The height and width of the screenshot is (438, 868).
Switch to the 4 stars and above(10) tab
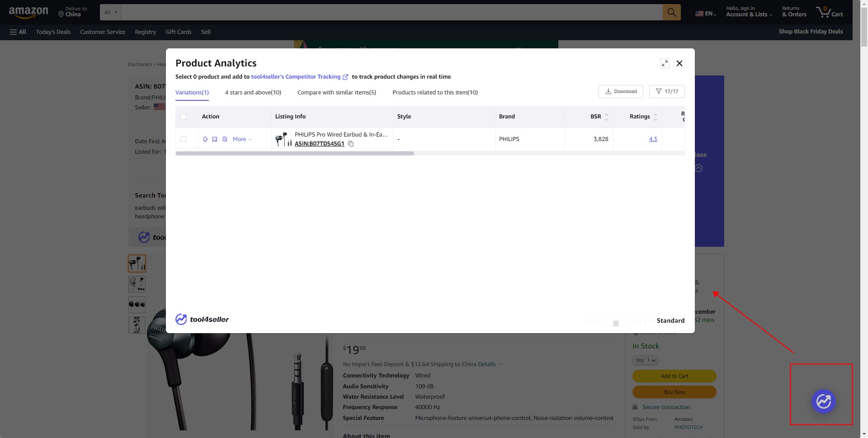click(253, 92)
